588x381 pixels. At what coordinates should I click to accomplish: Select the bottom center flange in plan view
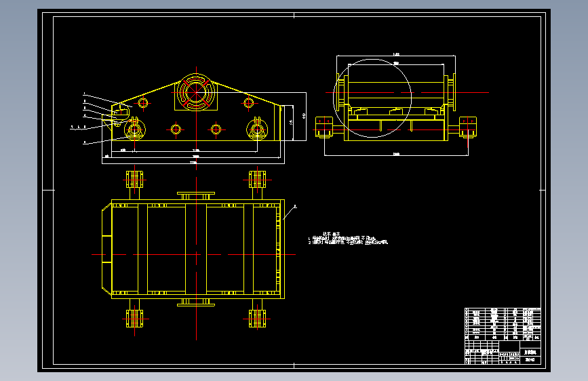(196, 302)
